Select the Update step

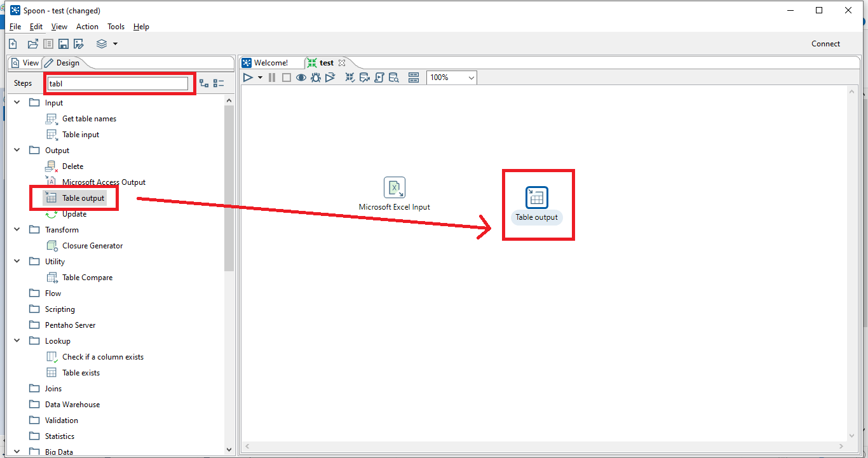click(x=74, y=214)
